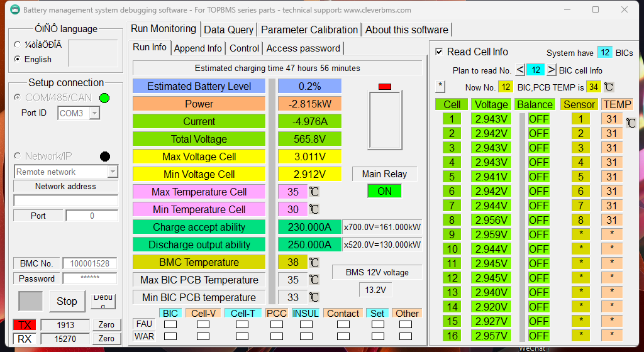Click the Stop button
The height and width of the screenshot is (352, 644).
[67, 302]
